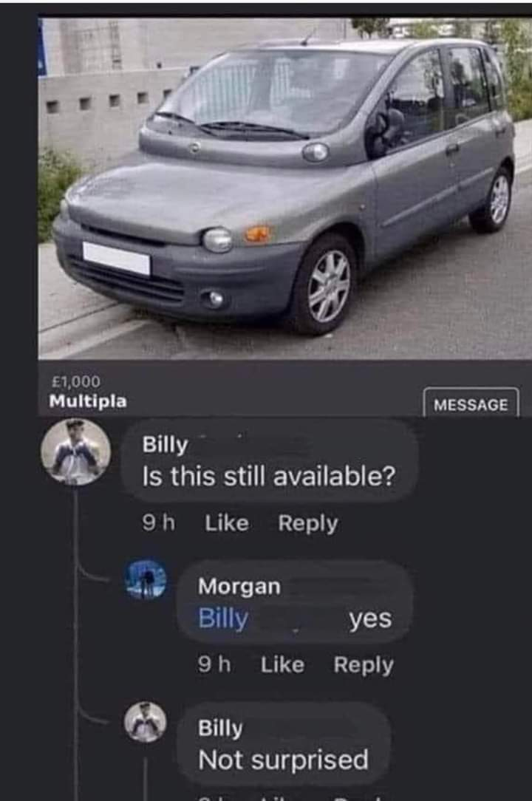
Task: Open Billy's name on the 'Is this still available?' comment
Action: tap(165, 444)
